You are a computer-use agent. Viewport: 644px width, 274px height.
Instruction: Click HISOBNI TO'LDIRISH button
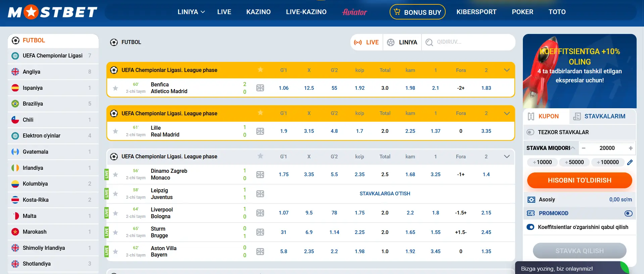coord(580,180)
